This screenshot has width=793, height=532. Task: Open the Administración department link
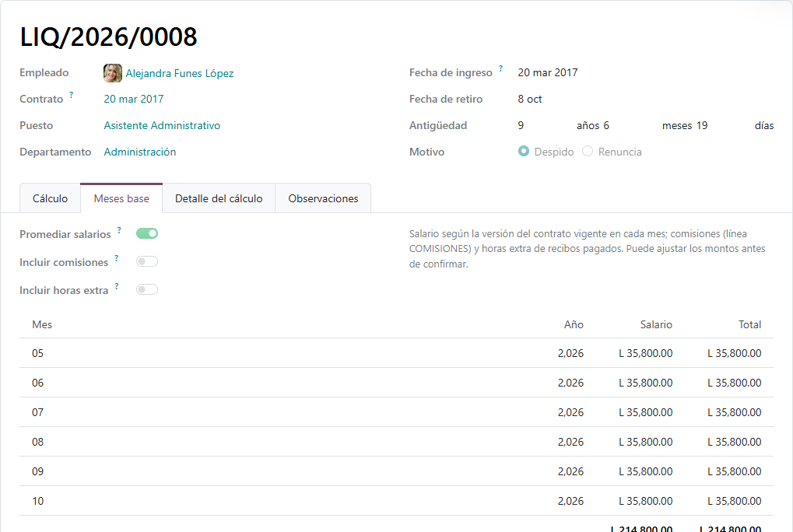coord(139,152)
